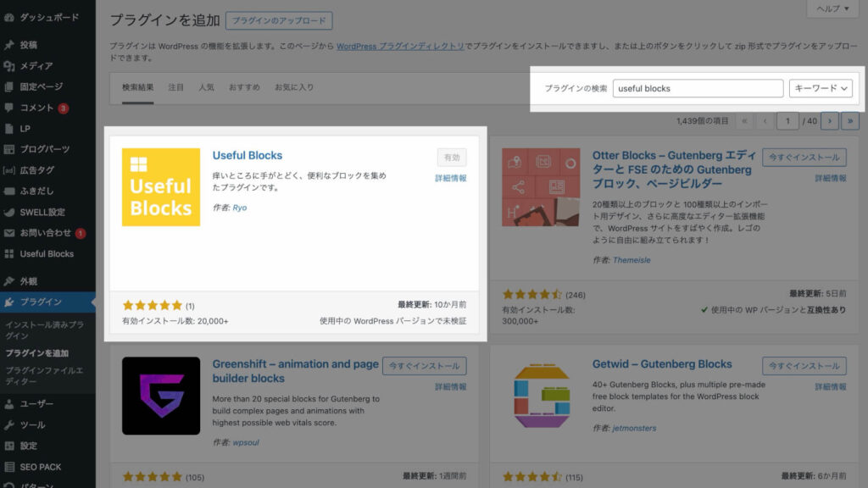Switch to the おすすめ tab
Image resolution: width=868 pixels, height=488 pixels.
(244, 87)
